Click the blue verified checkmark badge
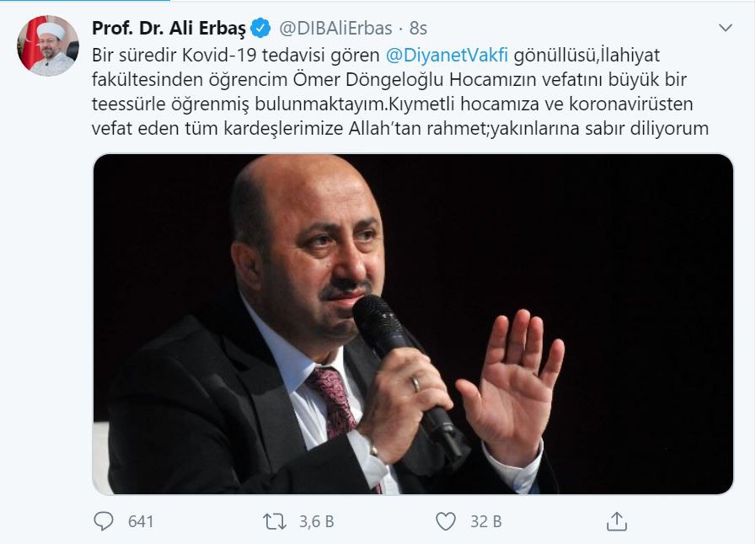This screenshot has width=756, height=544. pyautogui.click(x=260, y=29)
